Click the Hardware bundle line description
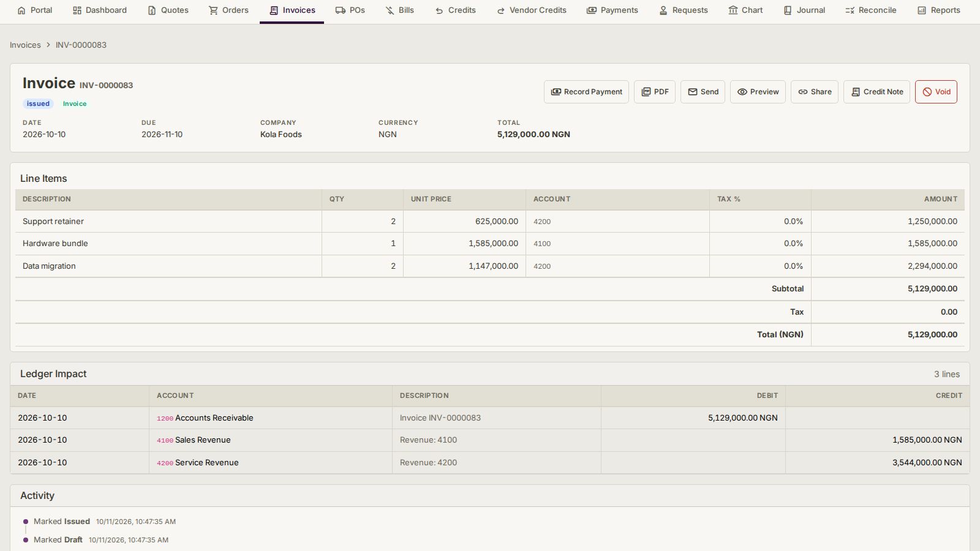Screen dimensions: 980x551 click(55, 244)
